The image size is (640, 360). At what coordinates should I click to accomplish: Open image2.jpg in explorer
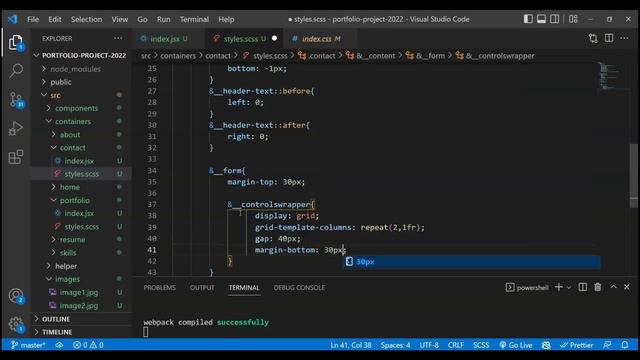[82, 305]
